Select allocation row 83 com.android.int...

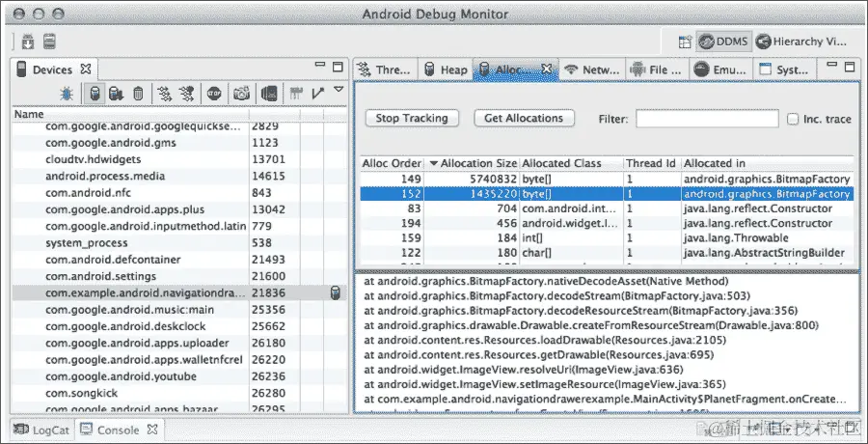click(x=607, y=208)
